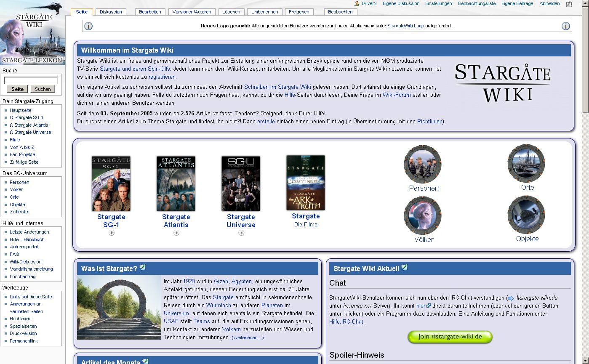Screen dimensions: 589x364
Task: Open the Orte stargate portal icon
Action: [x=526, y=163]
